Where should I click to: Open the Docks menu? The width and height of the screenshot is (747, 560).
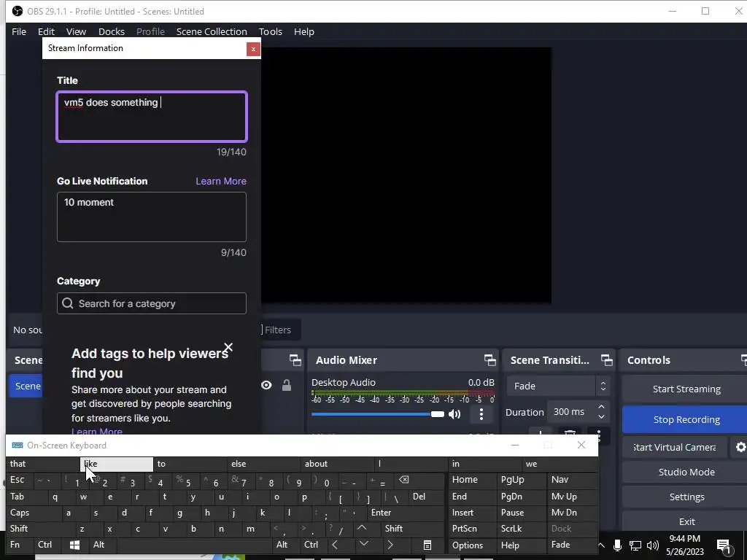pyautogui.click(x=112, y=32)
